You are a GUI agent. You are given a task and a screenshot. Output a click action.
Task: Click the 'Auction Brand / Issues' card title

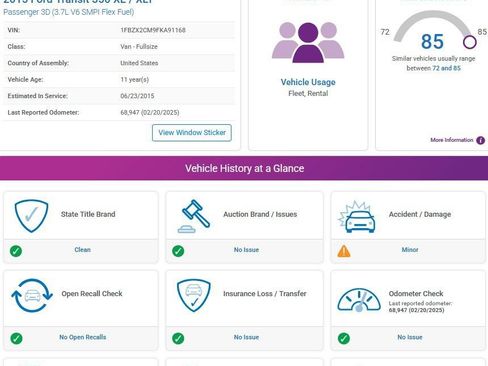click(x=260, y=214)
